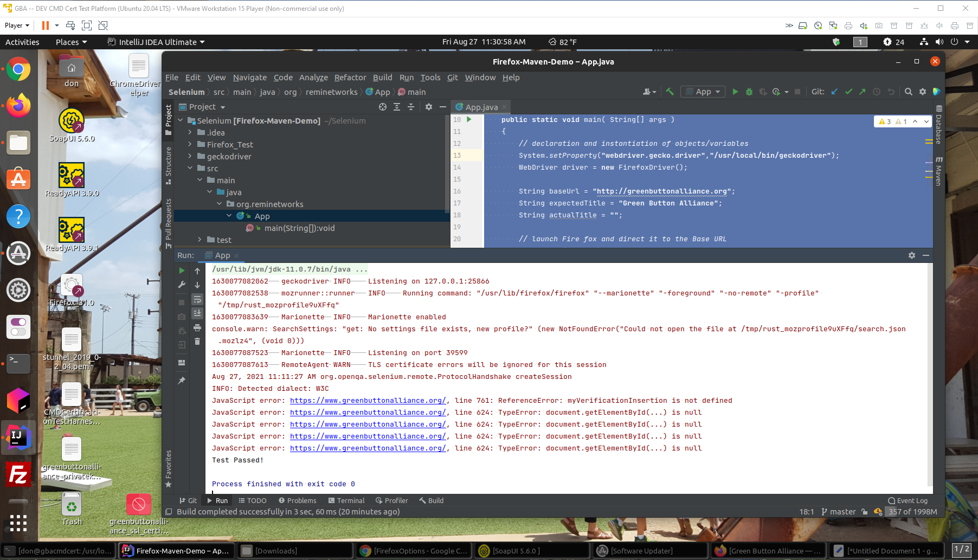978x560 pixels.
Task: Toggle soft-wrap in the Run console
Action: pos(197,299)
